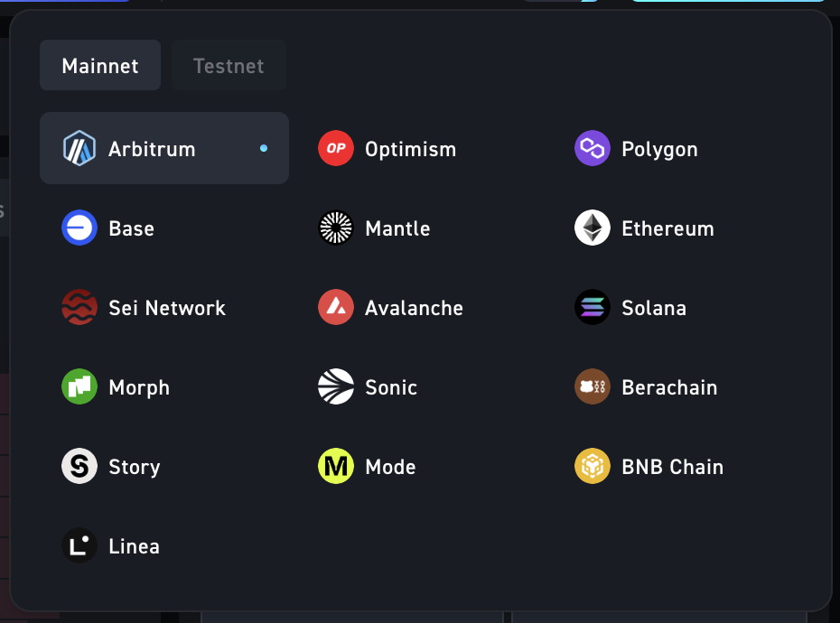Select Linea network entry
Viewport: 840px width, 623px height.
(134, 546)
